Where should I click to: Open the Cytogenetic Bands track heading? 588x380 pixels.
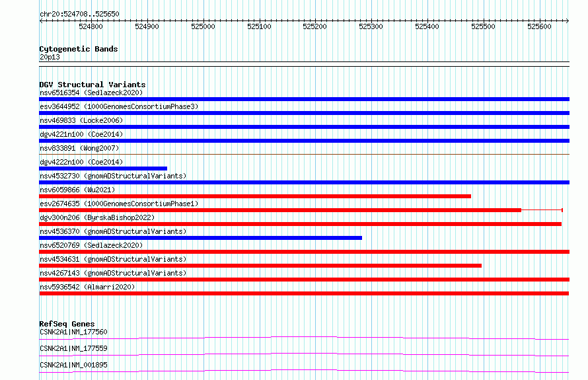click(79, 49)
